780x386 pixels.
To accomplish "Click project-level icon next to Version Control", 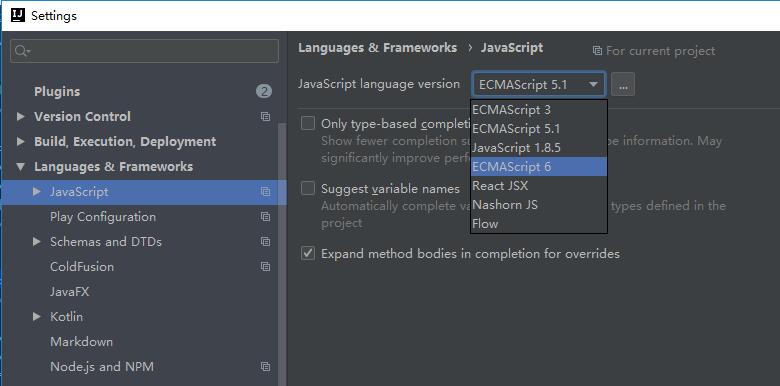I will tap(265, 116).
